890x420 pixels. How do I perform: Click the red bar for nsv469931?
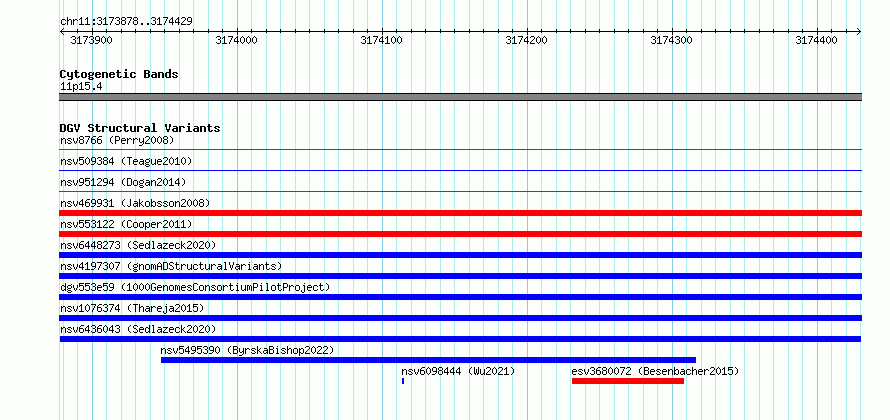460,213
